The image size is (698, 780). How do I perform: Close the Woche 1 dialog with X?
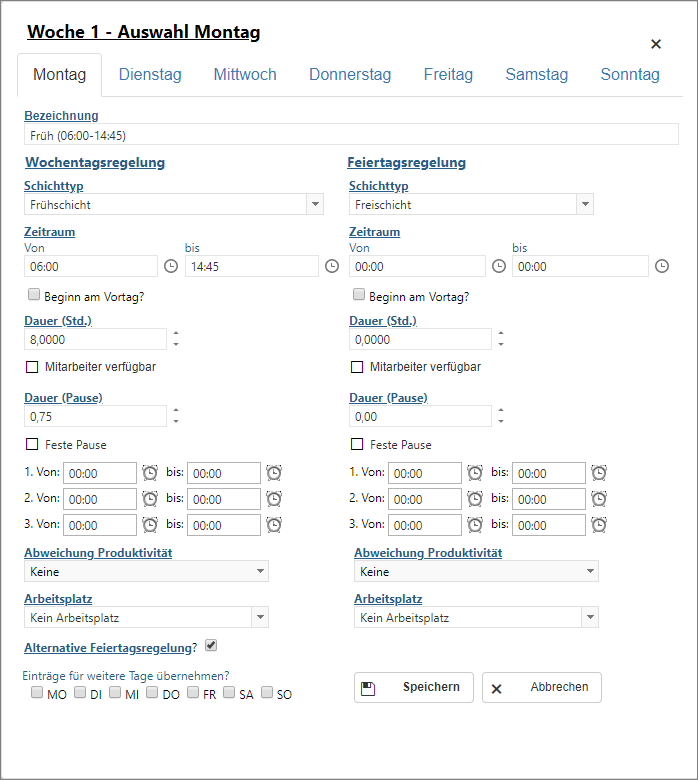(656, 44)
